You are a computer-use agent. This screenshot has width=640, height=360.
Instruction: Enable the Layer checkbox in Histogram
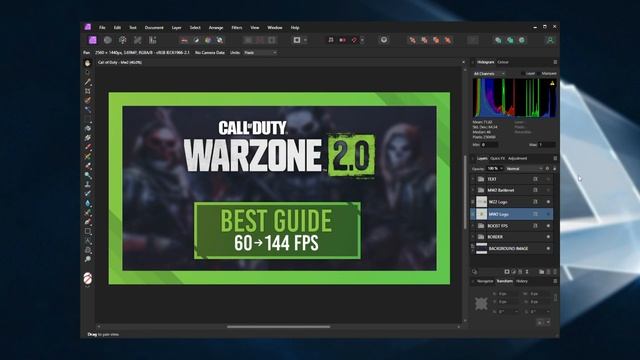523,73
